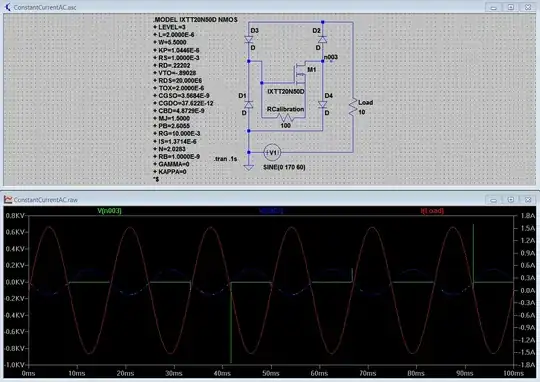This screenshot has width=540, height=382.
Task: Click the 0ms time axis label
Action: coord(28,373)
